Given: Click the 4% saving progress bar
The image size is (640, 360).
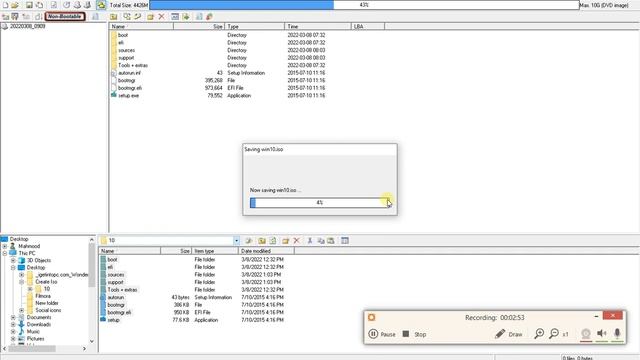Looking at the screenshot, I should click(x=320, y=202).
